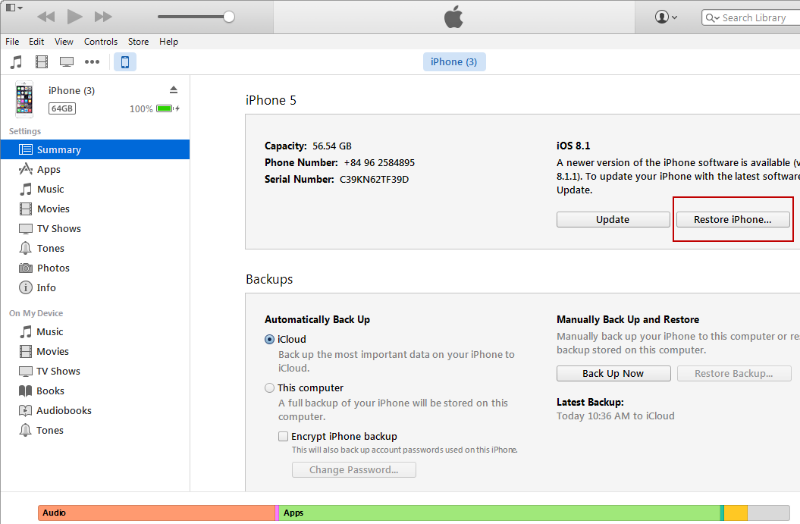Select Movies under Settings in the sidebar

(95, 209)
